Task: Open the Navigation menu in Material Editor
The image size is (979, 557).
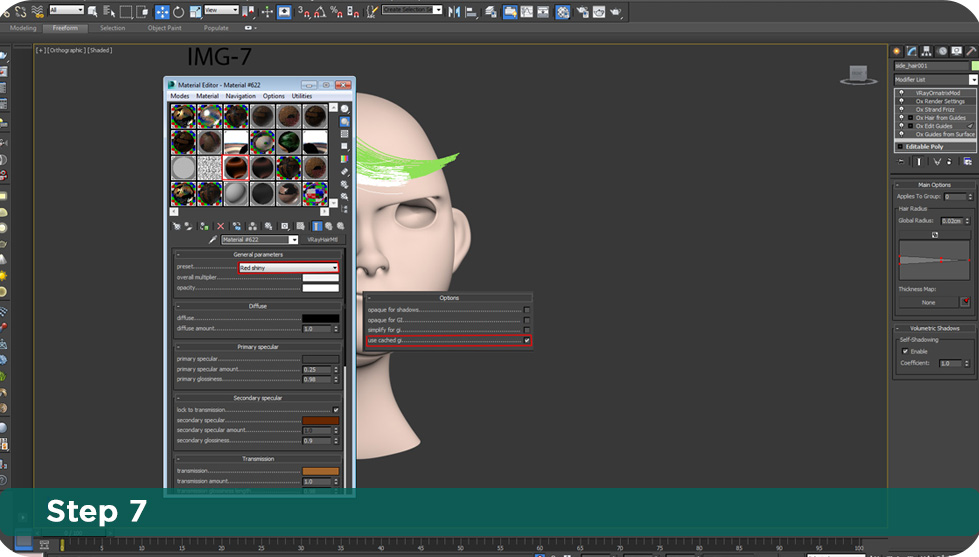Action: (240, 96)
